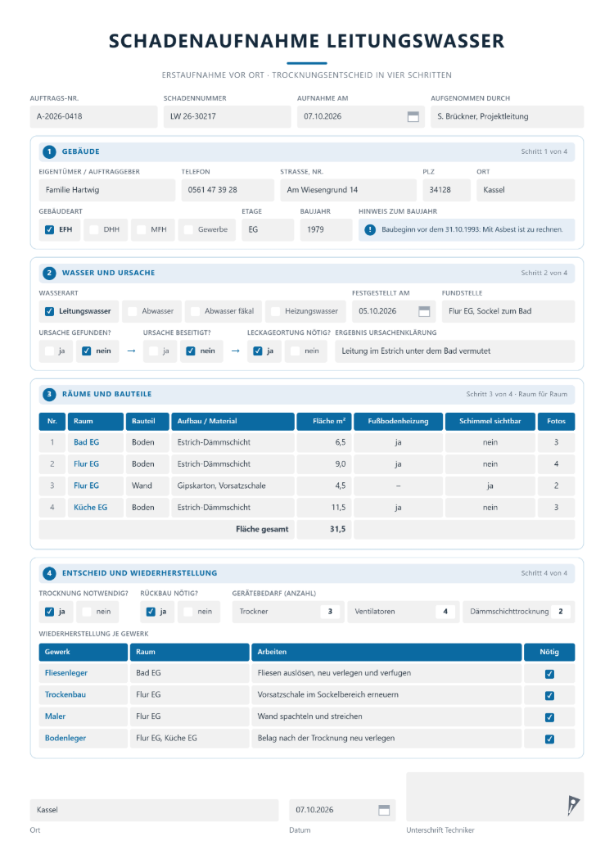Toggle 'ja' under Rückbau nötig
The height and width of the screenshot is (868, 614).
click(x=151, y=612)
